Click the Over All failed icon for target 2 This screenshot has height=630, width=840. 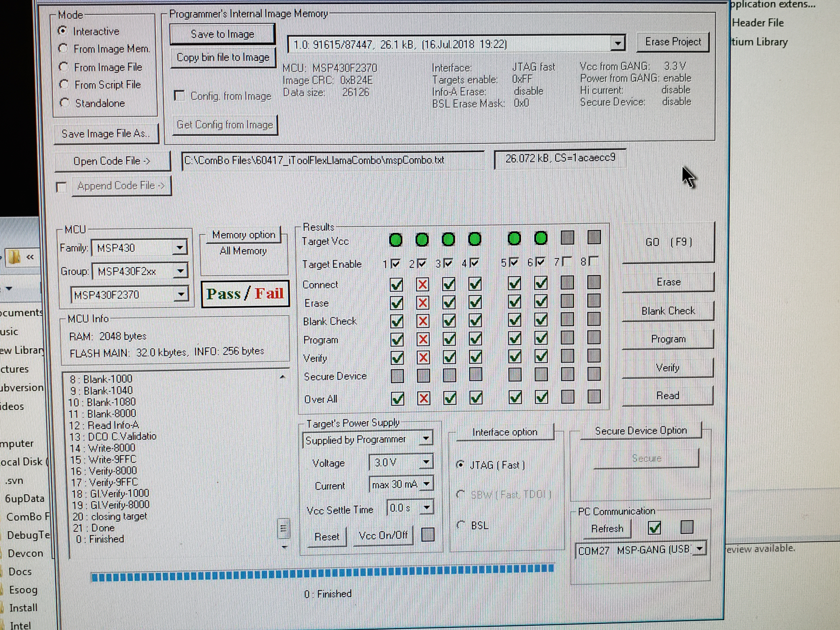click(x=423, y=398)
